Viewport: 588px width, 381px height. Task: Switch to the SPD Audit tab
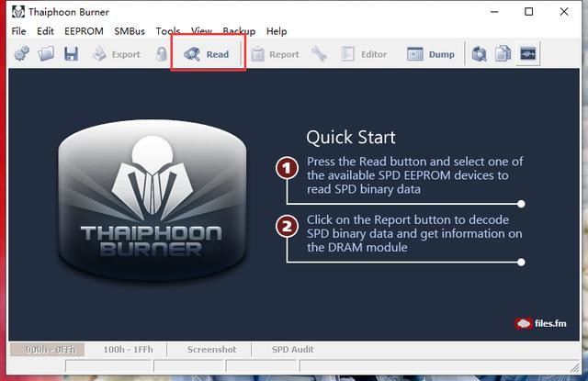(x=292, y=350)
